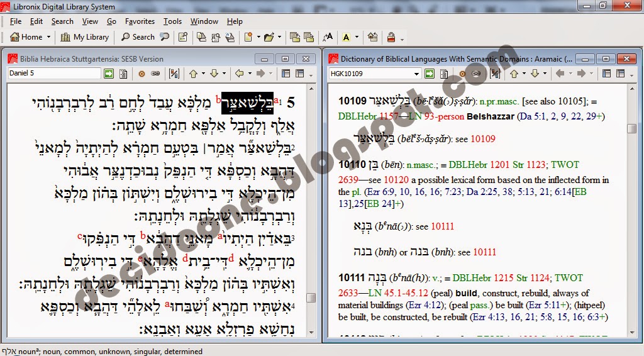Open the Tools menu

pos(172,21)
